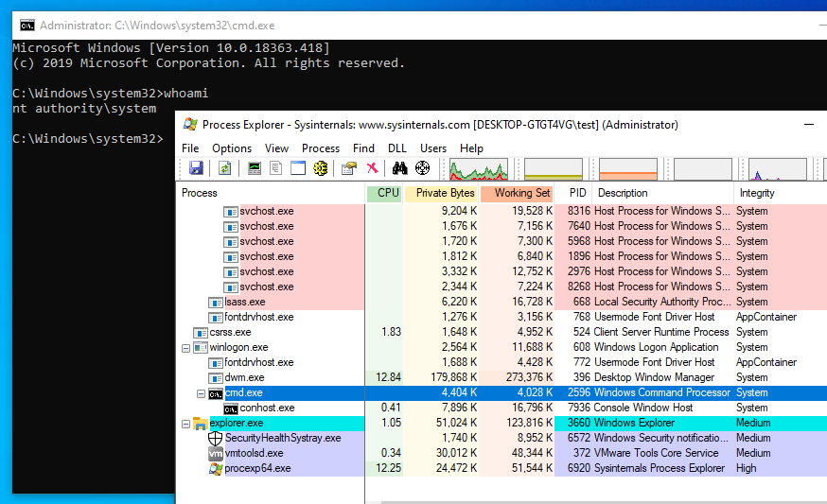Click the green CPU usage graph
This screenshot has width=827, height=504.
(x=479, y=169)
